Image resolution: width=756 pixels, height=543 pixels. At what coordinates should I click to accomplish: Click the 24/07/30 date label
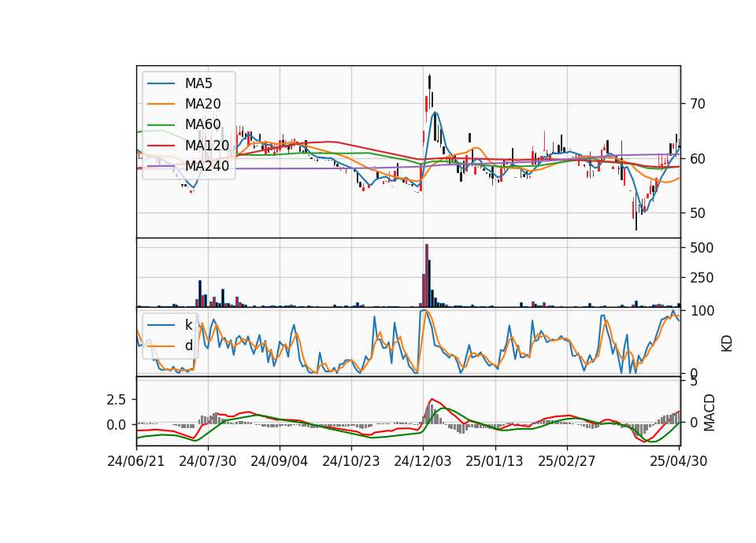[208, 461]
